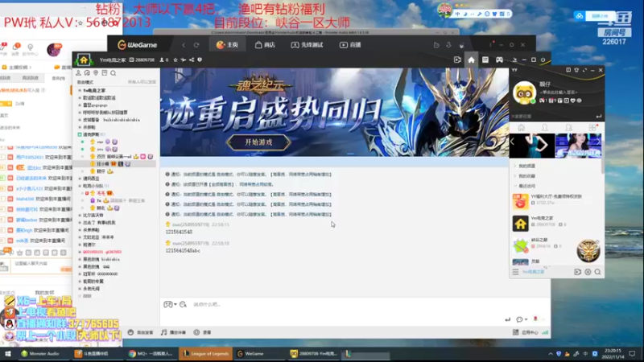
Task: Show hidden system tray icons
Action: 551,353
